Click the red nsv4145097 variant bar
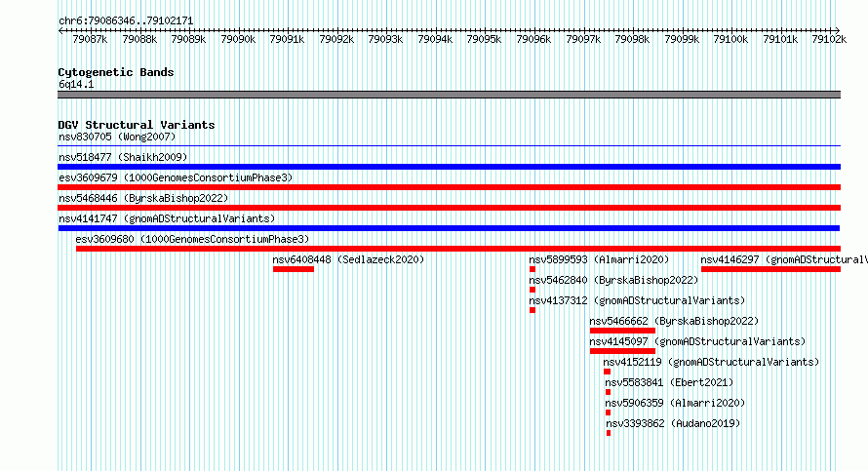 coord(622,351)
